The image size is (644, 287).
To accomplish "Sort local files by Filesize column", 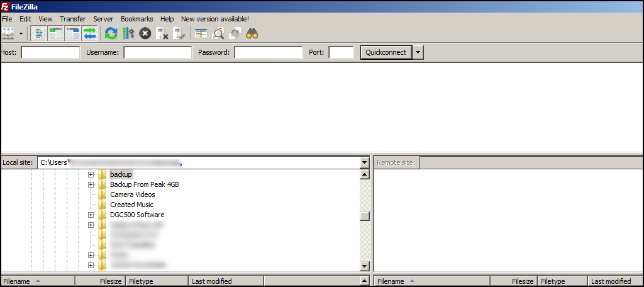I will click(x=100, y=281).
